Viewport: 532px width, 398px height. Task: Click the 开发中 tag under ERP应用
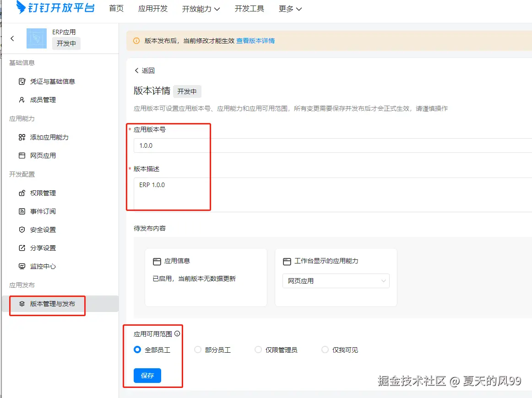66,43
